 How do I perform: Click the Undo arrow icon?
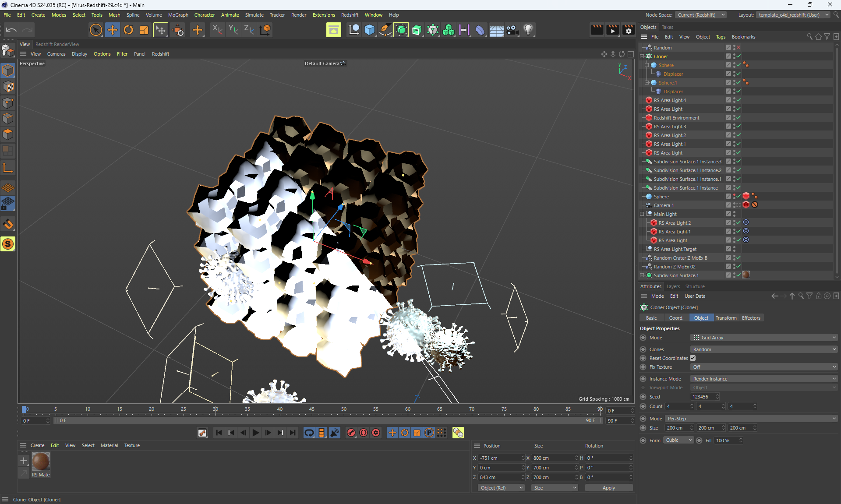click(x=11, y=30)
